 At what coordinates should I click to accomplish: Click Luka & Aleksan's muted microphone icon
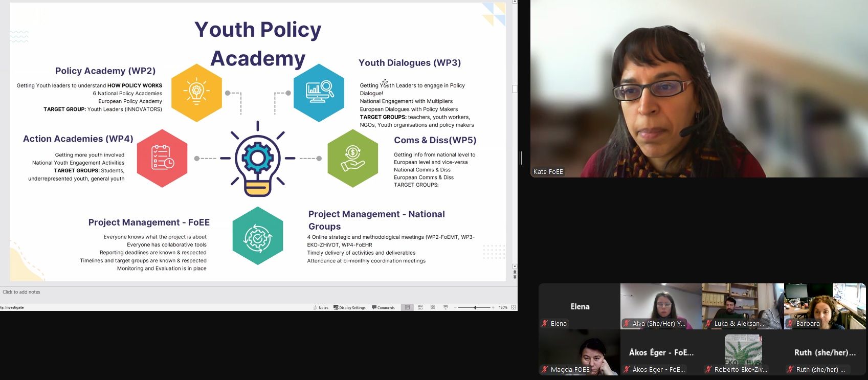click(x=708, y=323)
